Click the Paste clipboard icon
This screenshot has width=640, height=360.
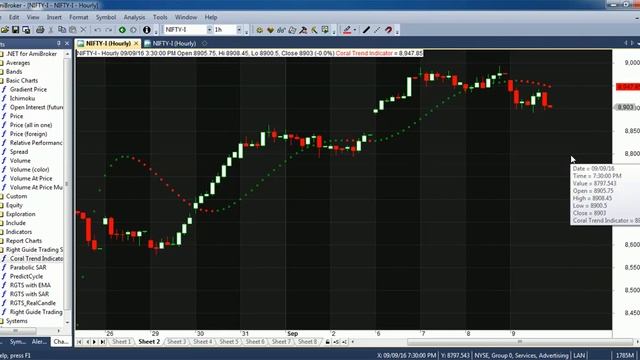pyautogui.click(x=73, y=30)
